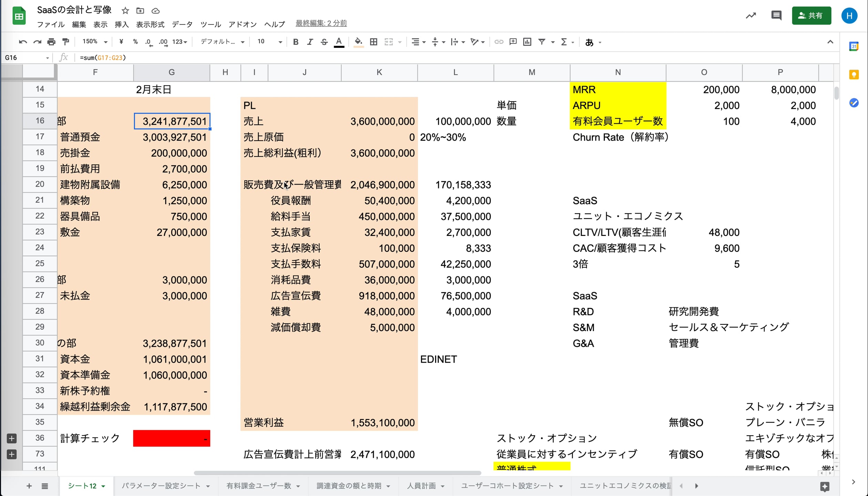Select the paint format roller
Screen dimensions: 868x496
coord(65,42)
